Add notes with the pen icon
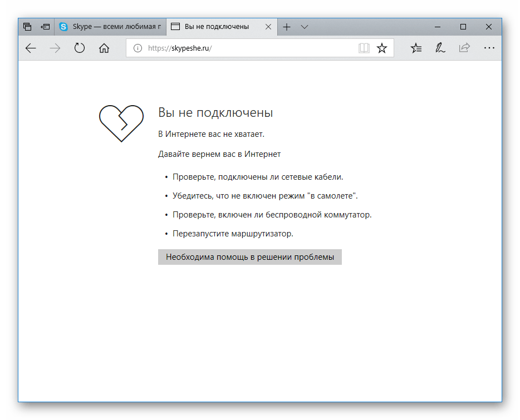The height and width of the screenshot is (420, 520). [x=440, y=48]
